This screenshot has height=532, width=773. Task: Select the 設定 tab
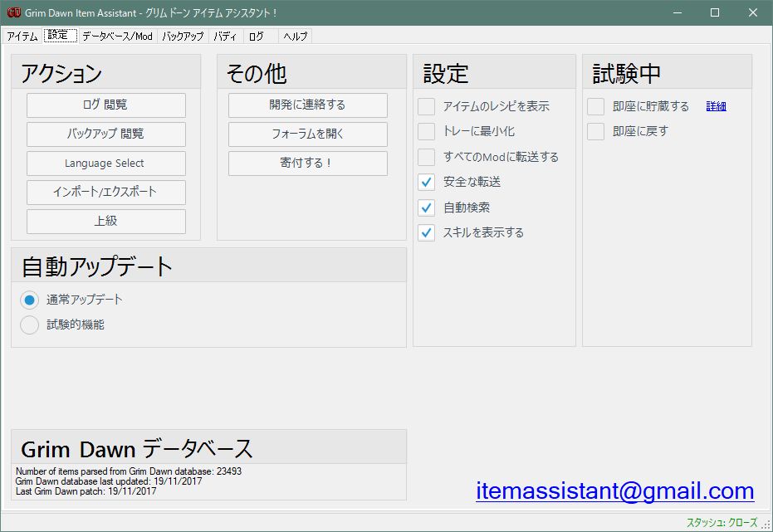pos(60,36)
